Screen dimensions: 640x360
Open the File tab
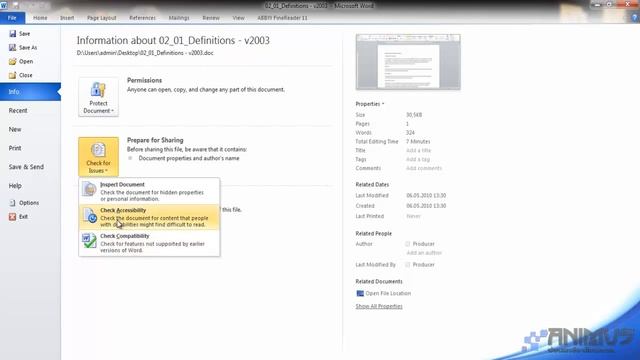[12, 18]
